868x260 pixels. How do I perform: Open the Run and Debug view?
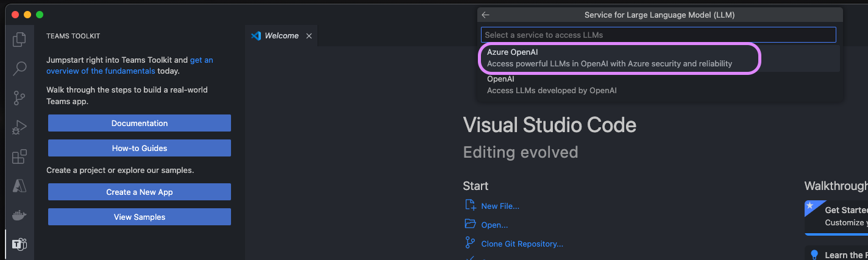[x=20, y=127]
